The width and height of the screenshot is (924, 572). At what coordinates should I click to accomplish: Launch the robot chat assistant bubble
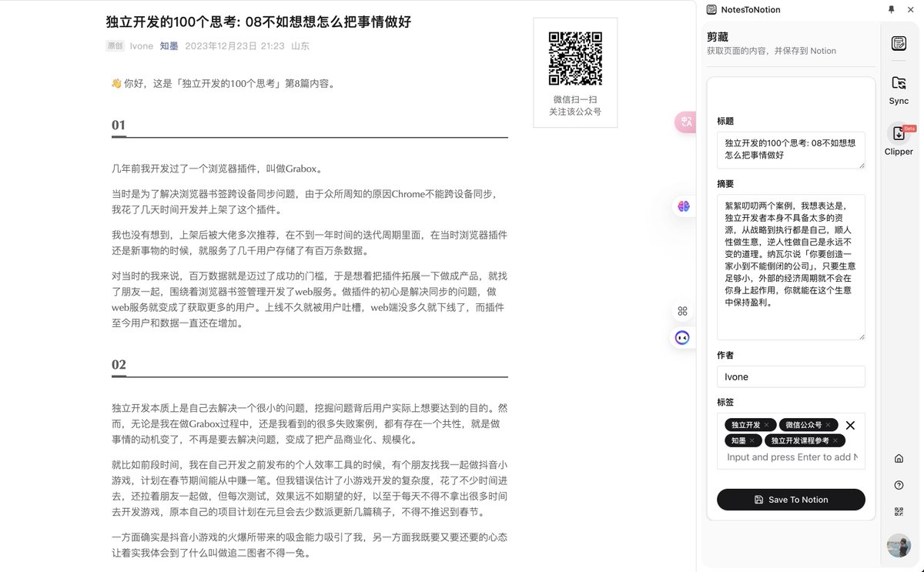point(682,337)
